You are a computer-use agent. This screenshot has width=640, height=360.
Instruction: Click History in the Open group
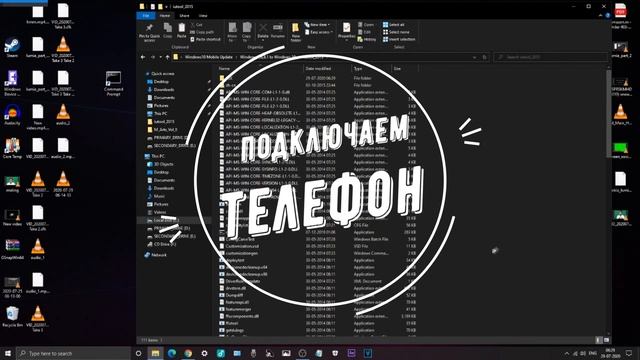367,39
